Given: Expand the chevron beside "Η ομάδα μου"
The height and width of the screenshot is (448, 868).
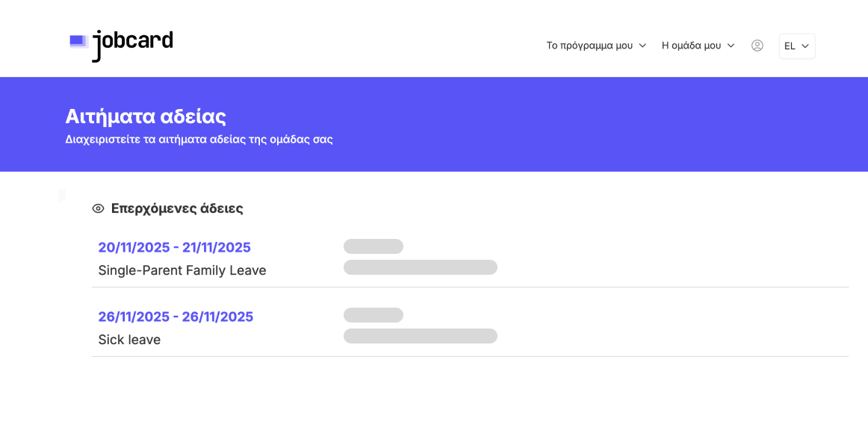Looking at the screenshot, I should point(731,46).
